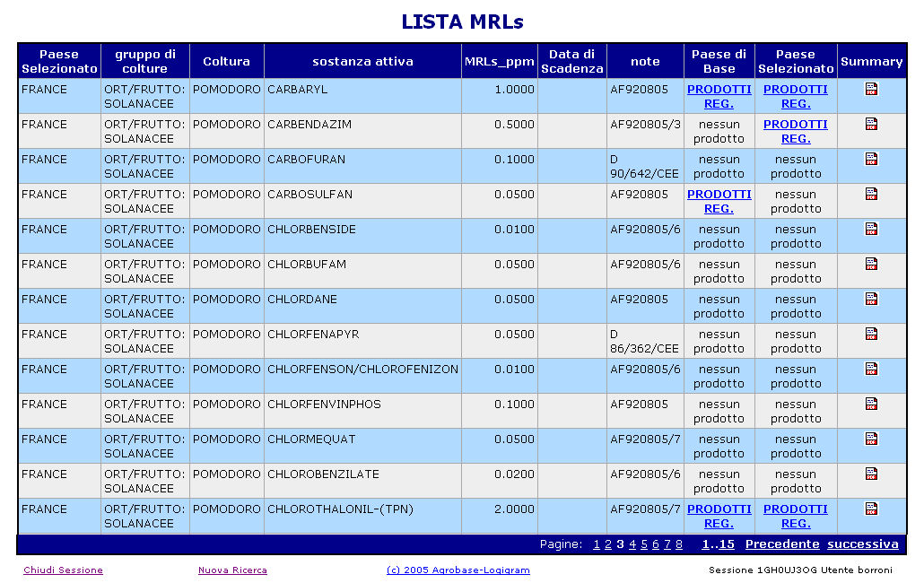Viewport: 924px width, 583px height.
Task: Open the PDF icon in CHLOROBENZILATE row
Action: (x=871, y=474)
